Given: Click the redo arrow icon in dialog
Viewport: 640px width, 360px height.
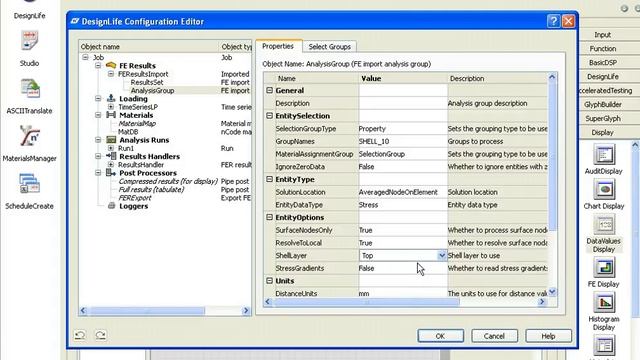Looking at the screenshot, I should [100, 335].
